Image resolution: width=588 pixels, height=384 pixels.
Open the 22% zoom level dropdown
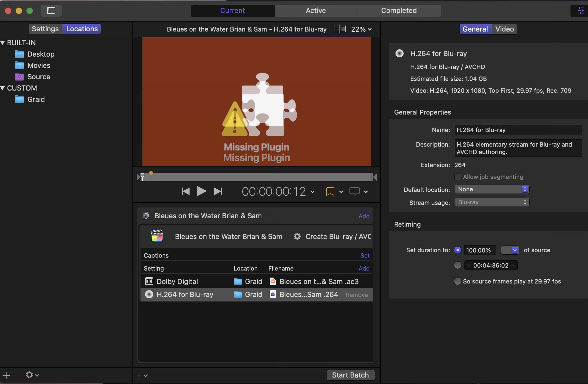coord(361,29)
